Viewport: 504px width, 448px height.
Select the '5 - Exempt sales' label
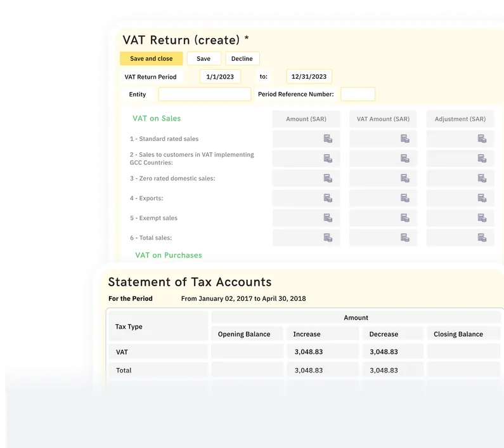(x=153, y=218)
